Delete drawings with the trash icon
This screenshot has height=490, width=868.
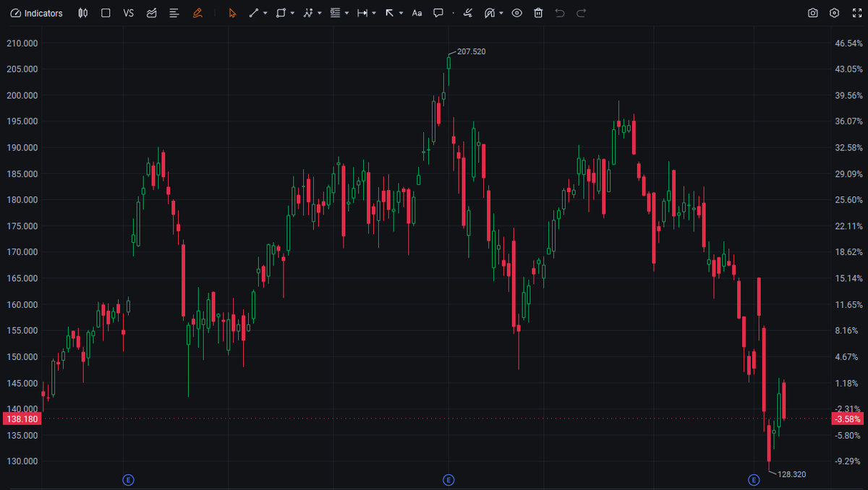pyautogui.click(x=538, y=13)
